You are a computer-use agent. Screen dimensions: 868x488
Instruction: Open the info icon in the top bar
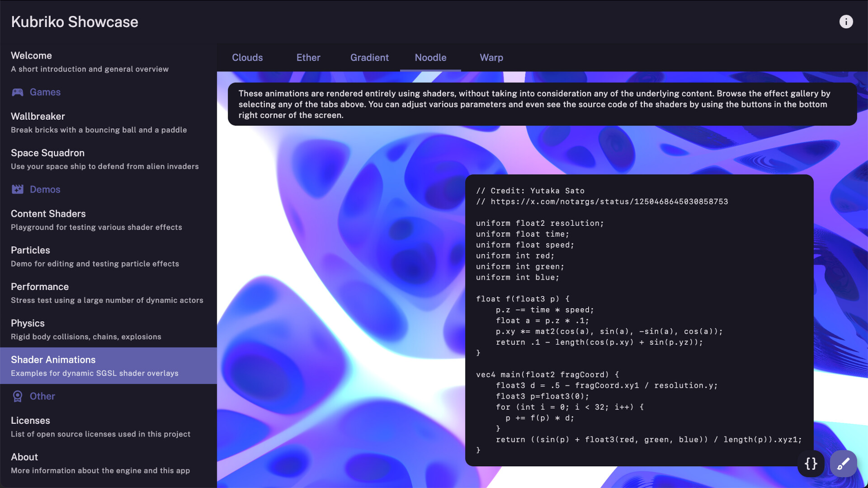click(846, 22)
